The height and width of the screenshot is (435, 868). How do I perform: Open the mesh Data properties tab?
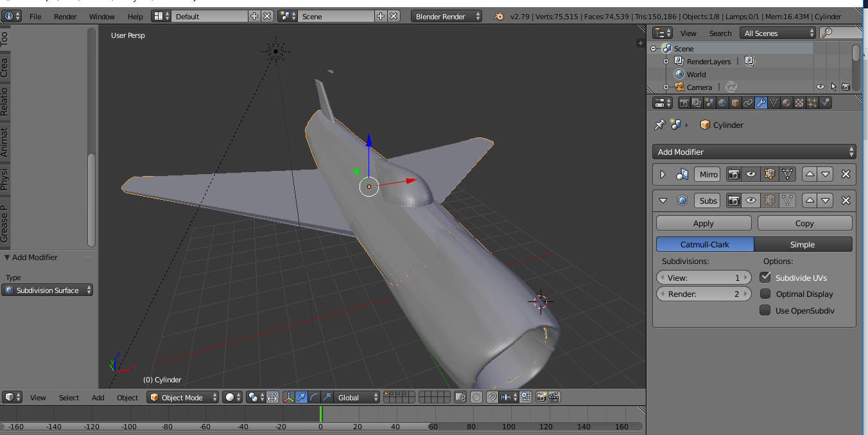click(774, 103)
